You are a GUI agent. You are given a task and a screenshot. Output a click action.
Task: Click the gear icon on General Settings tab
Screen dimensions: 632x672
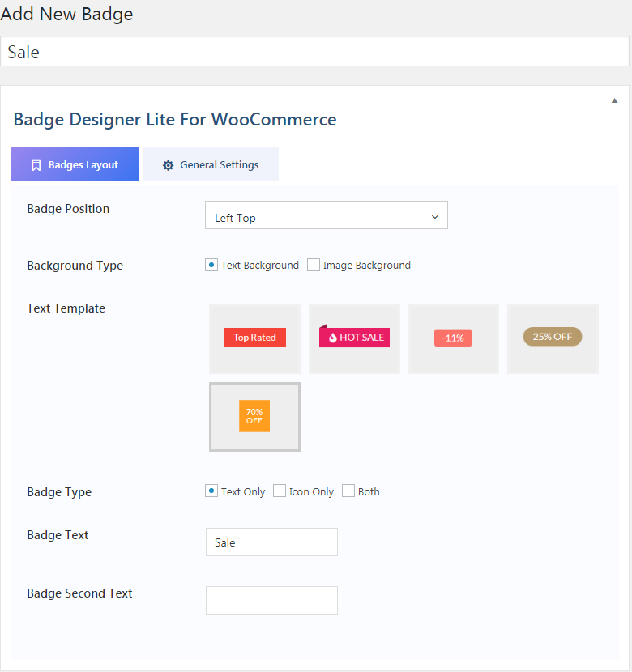click(x=169, y=165)
